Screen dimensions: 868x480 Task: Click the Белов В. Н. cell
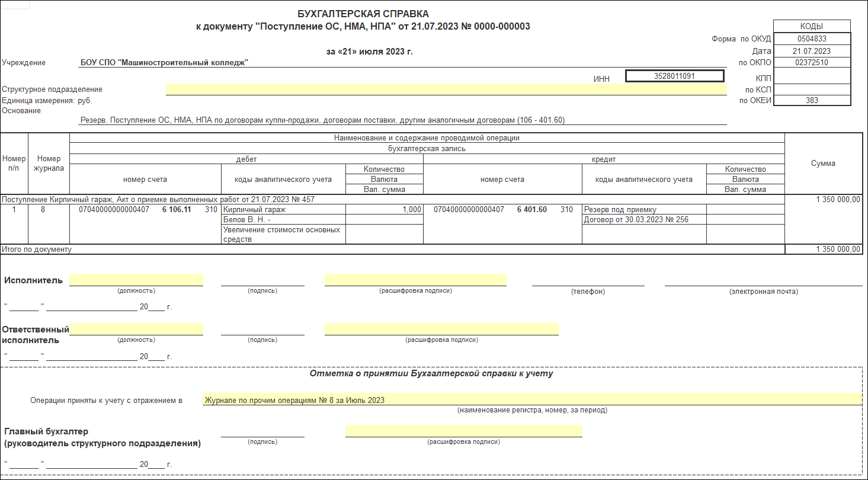283,220
